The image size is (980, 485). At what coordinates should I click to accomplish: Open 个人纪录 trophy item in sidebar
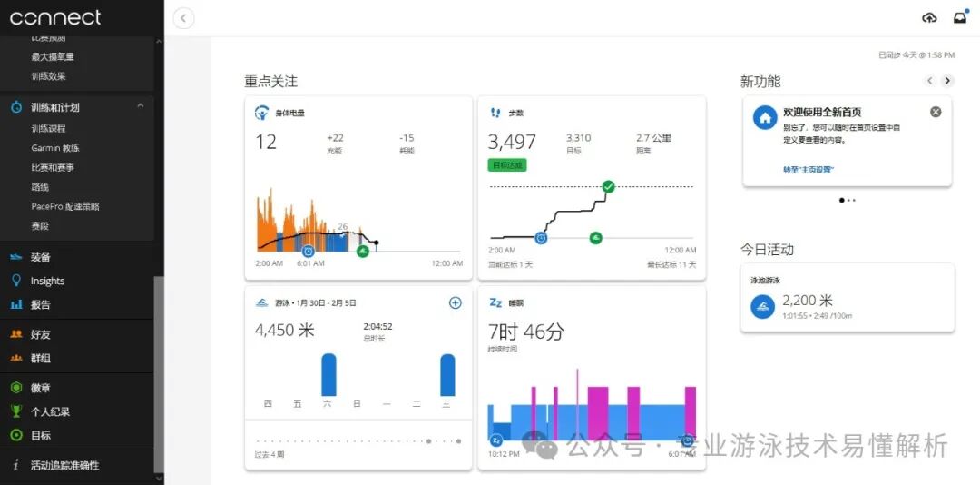pos(50,411)
